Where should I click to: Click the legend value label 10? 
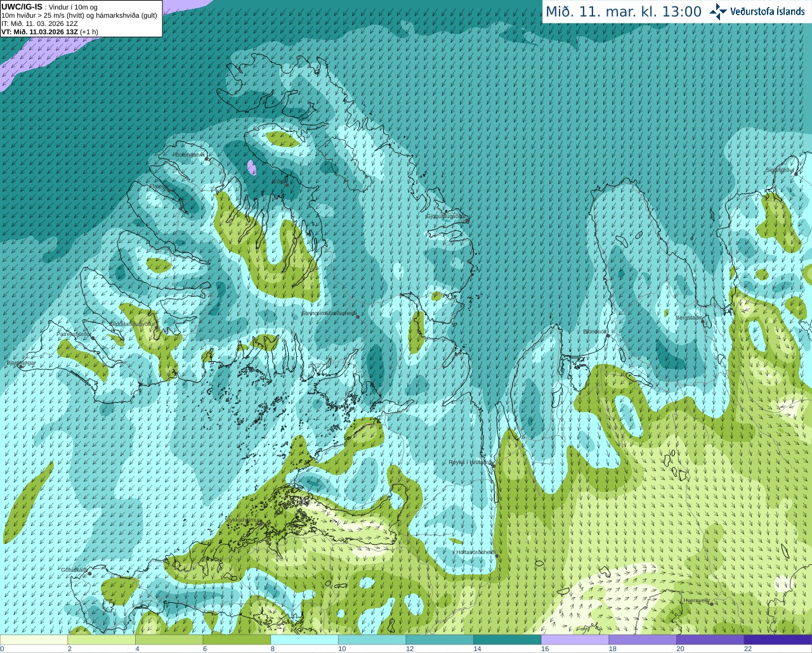pos(342,649)
